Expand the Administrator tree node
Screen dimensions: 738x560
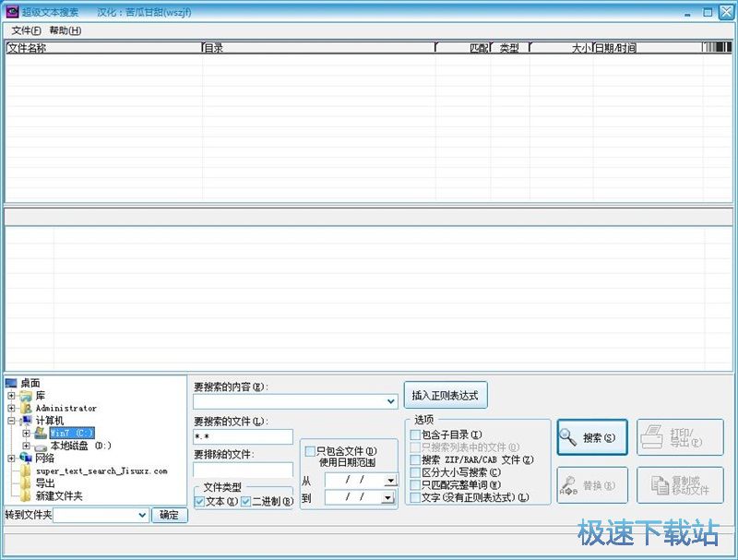coord(12,408)
